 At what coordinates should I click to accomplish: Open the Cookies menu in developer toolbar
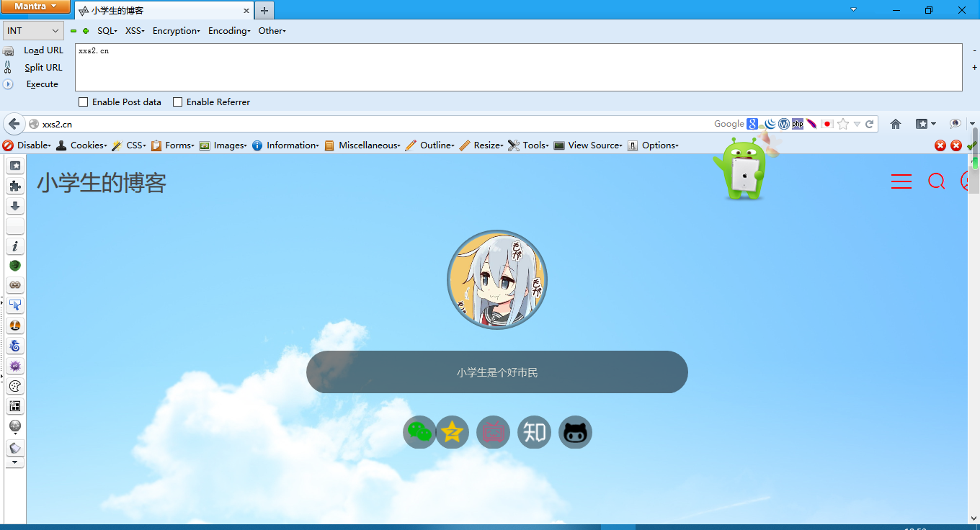click(x=88, y=145)
